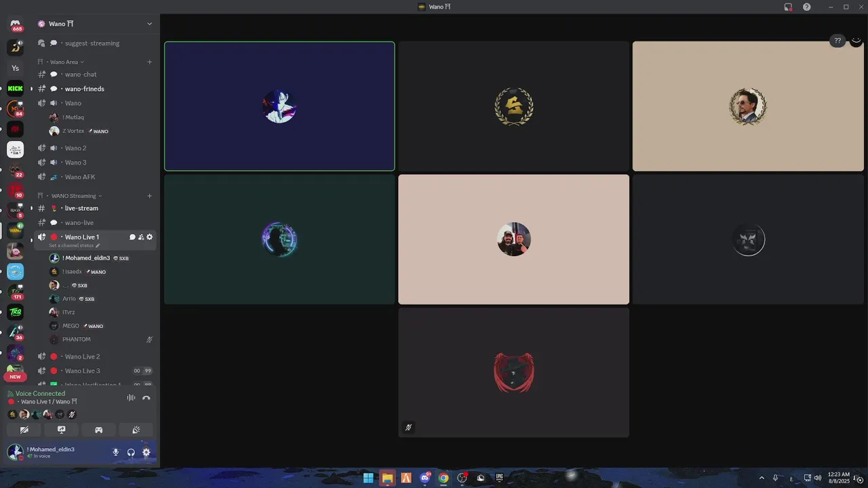This screenshot has width=868, height=488.
Task: Click the ?? badge at top right
Action: (x=837, y=41)
